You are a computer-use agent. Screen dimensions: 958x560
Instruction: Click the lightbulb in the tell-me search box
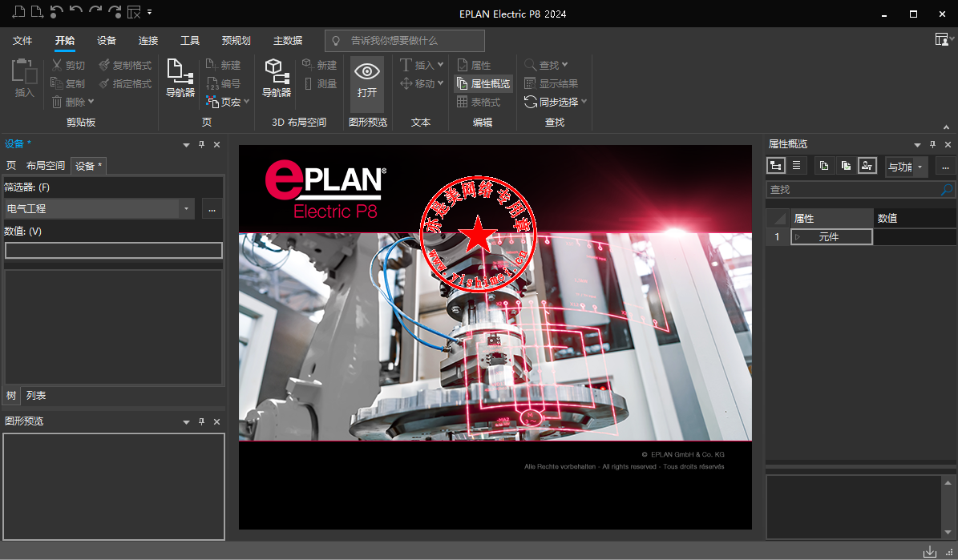[x=335, y=41]
